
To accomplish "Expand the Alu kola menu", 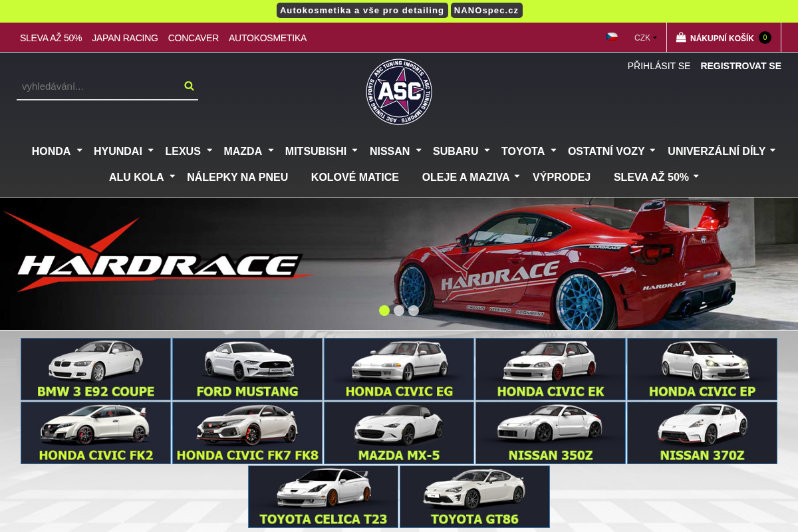I will [142, 177].
